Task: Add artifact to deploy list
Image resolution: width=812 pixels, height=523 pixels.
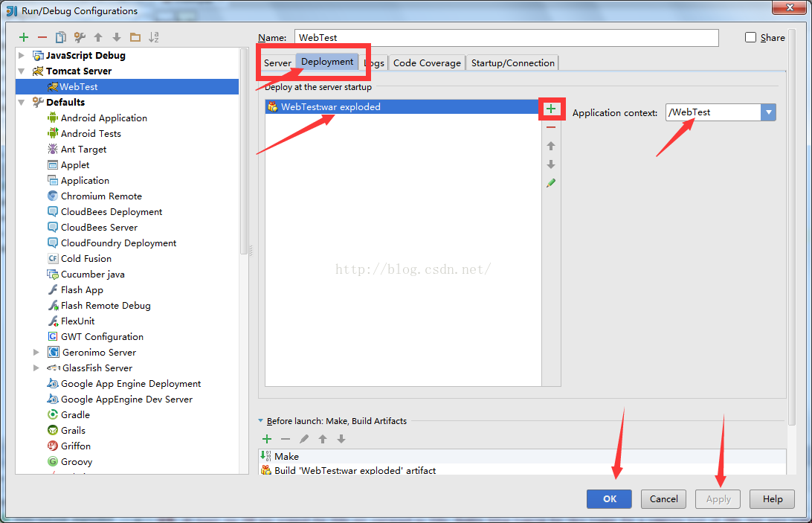Action: (x=551, y=109)
